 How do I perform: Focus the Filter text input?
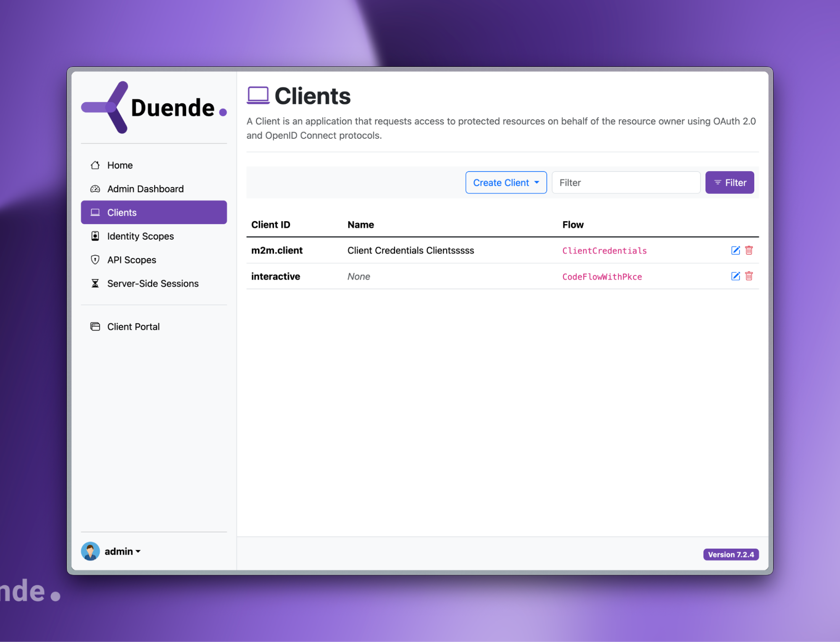(626, 182)
